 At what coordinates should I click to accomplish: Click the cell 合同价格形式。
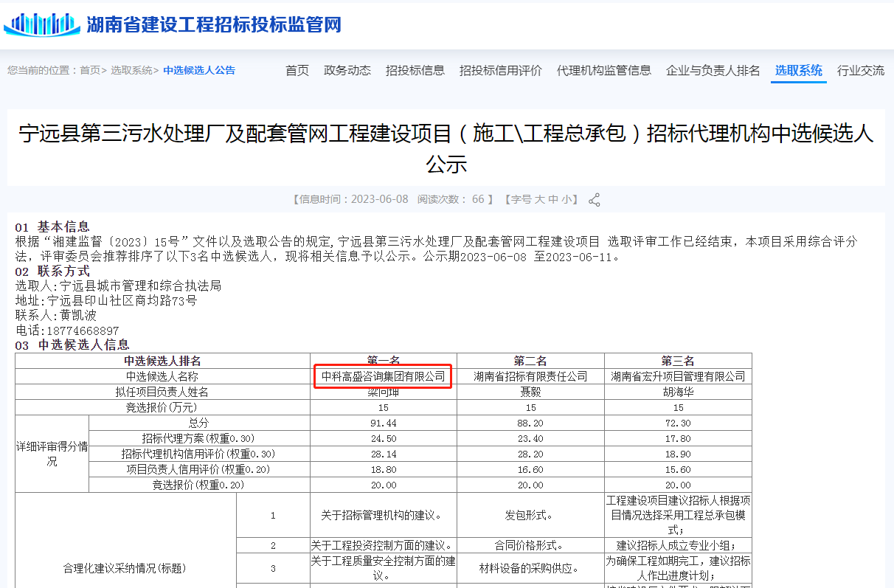[530, 545]
